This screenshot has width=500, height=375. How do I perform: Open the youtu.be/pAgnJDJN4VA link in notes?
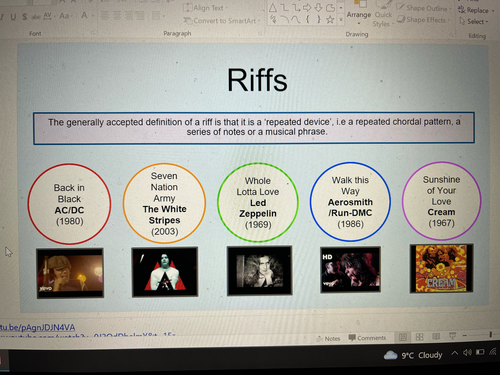tap(37, 327)
